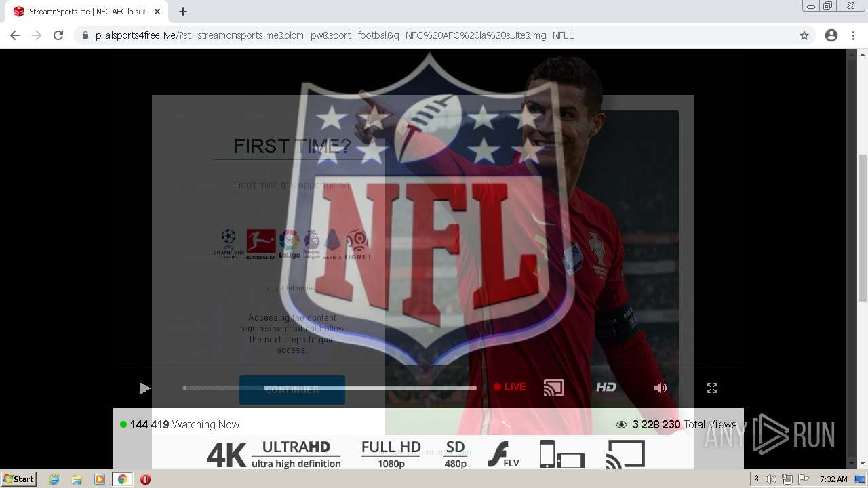Click the Ligue 1 logo
This screenshot has width=868, height=488.
click(357, 244)
